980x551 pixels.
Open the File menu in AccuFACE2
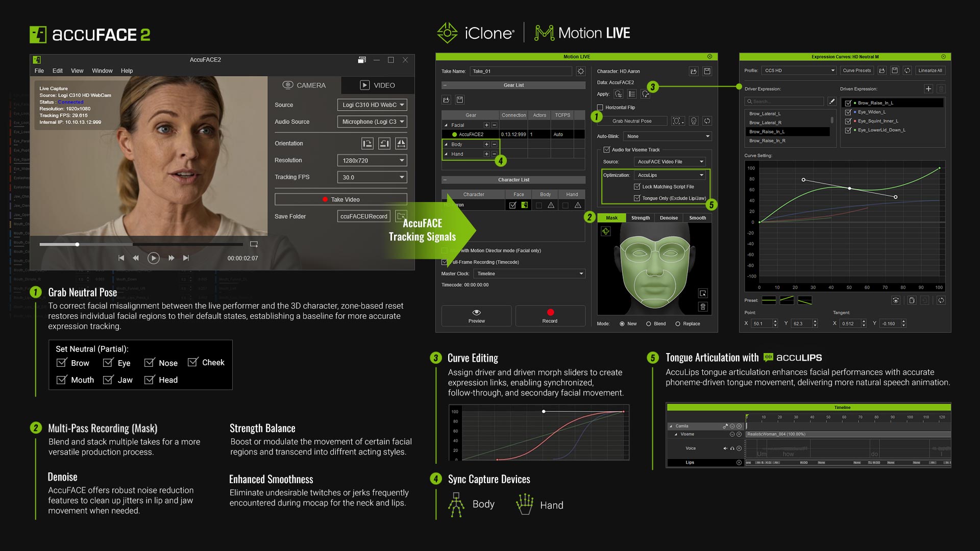[39, 71]
